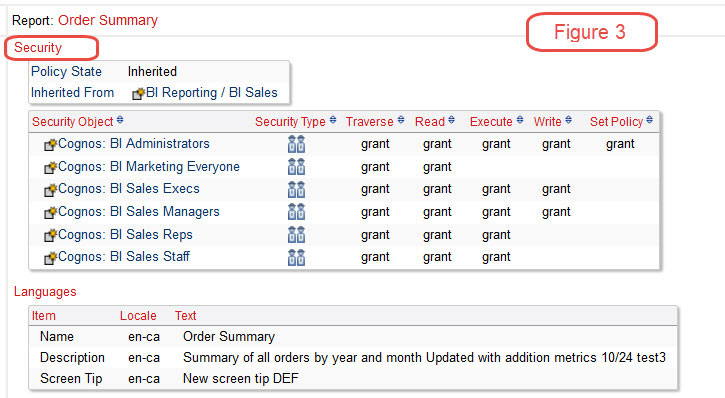Click Write grant for BI Sales Managers
The height and width of the screenshot is (398, 725).
(x=556, y=212)
